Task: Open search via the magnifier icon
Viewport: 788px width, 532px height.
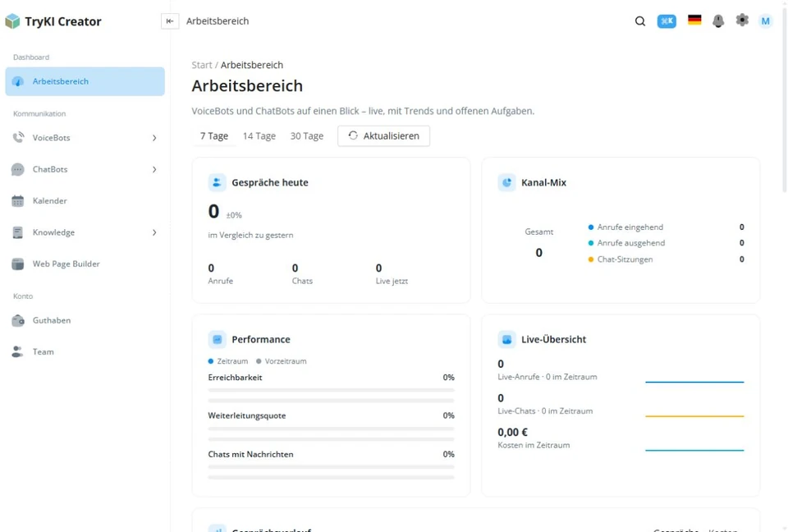Action: click(639, 21)
